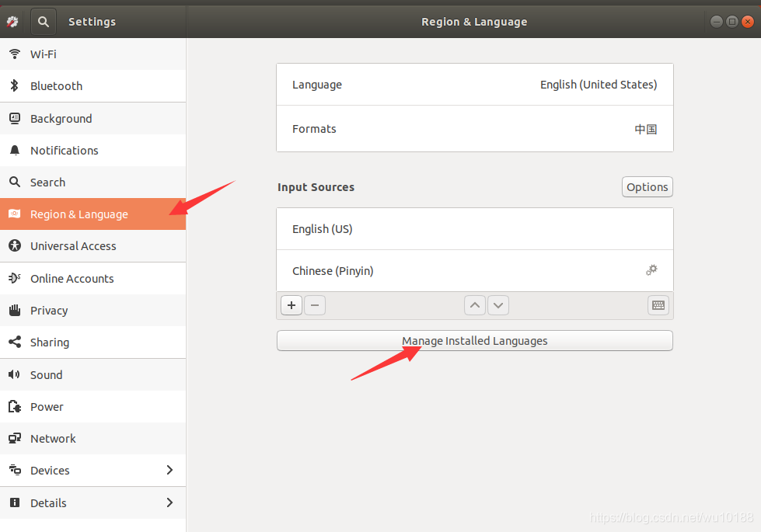Click the Sharing icon in sidebar
The width and height of the screenshot is (761, 532).
tap(15, 342)
